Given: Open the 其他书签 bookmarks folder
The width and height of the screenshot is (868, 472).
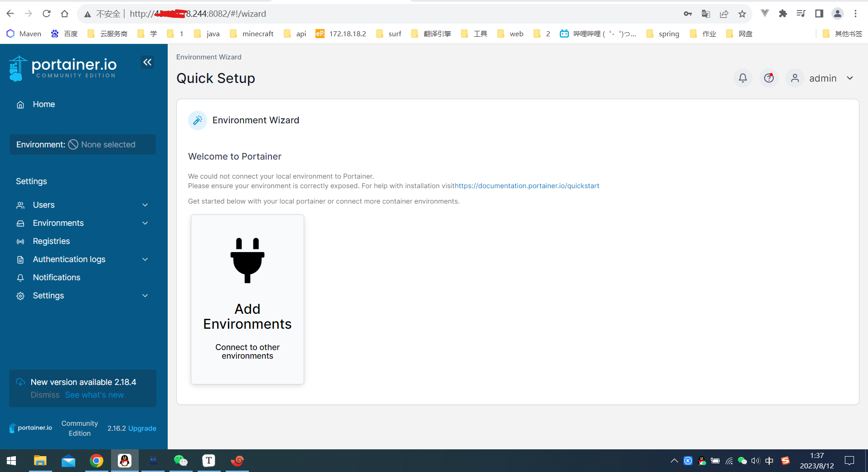Looking at the screenshot, I should point(842,34).
